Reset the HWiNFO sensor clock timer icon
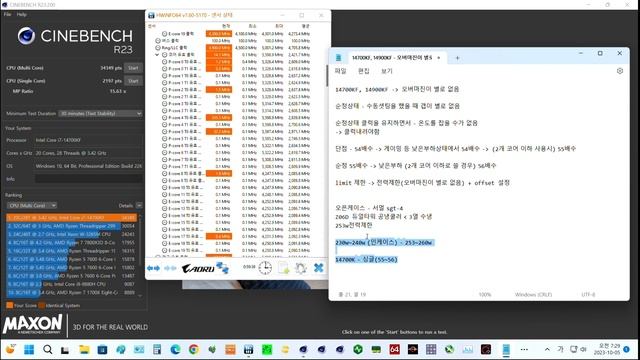 265,268
